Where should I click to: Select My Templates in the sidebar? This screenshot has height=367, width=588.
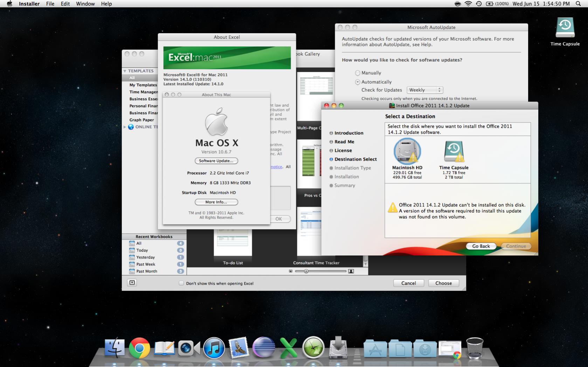coord(143,85)
